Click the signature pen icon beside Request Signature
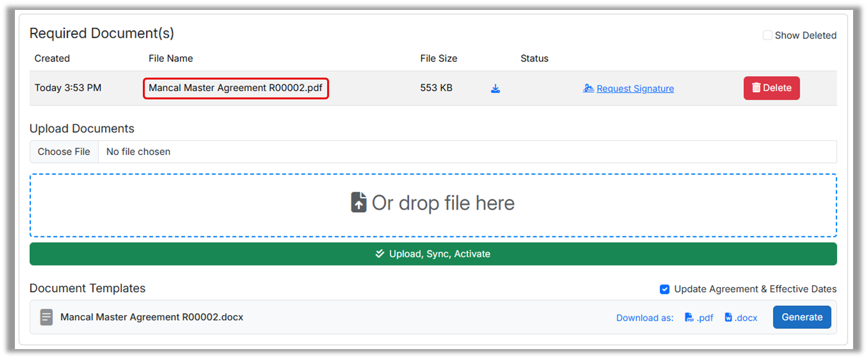Screen dimensions: 868x359 tap(588, 89)
